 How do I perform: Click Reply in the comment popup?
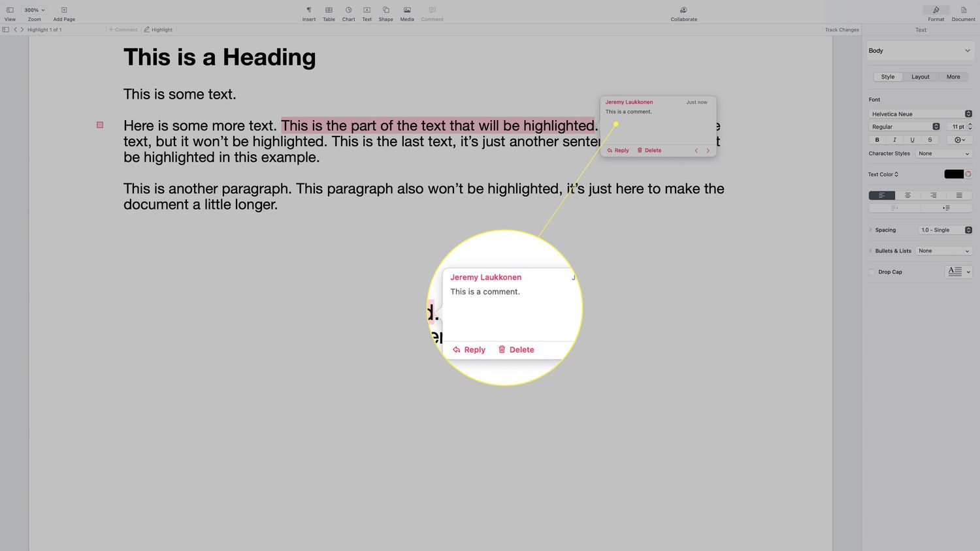(618, 150)
